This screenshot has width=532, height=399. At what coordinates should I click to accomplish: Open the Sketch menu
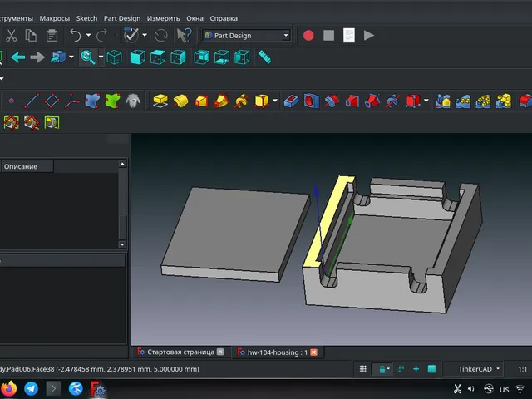tap(86, 18)
